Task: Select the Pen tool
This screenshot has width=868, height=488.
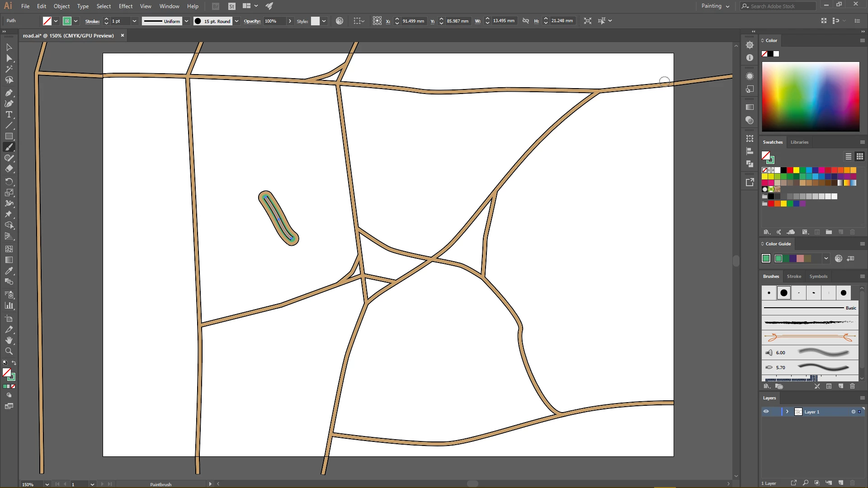Action: pos(9,93)
